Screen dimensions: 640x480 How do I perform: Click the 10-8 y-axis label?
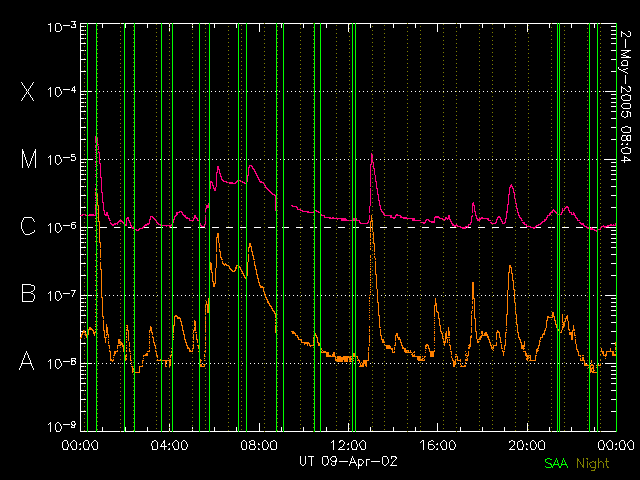(62, 362)
